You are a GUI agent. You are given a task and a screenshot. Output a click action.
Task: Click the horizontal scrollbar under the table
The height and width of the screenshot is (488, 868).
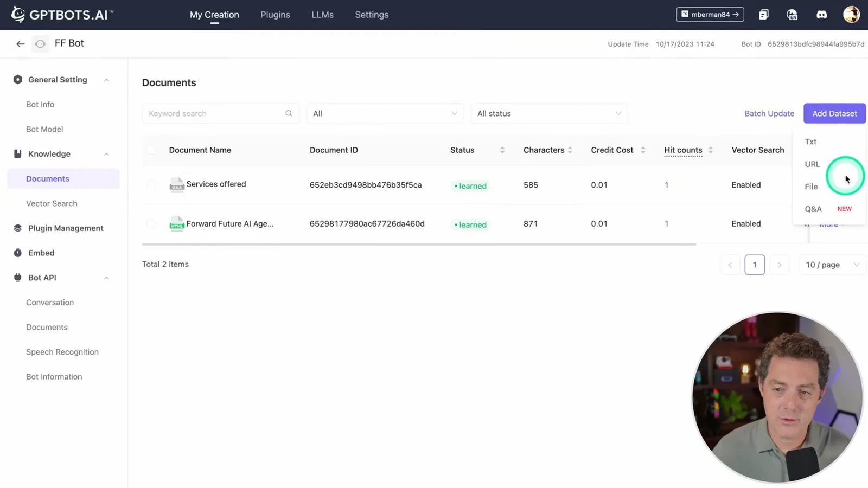click(419, 245)
